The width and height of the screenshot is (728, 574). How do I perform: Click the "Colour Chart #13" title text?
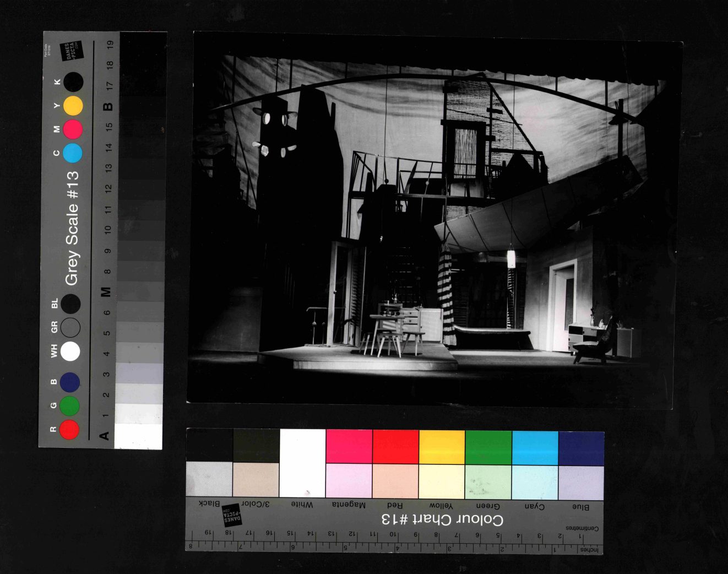click(442, 519)
